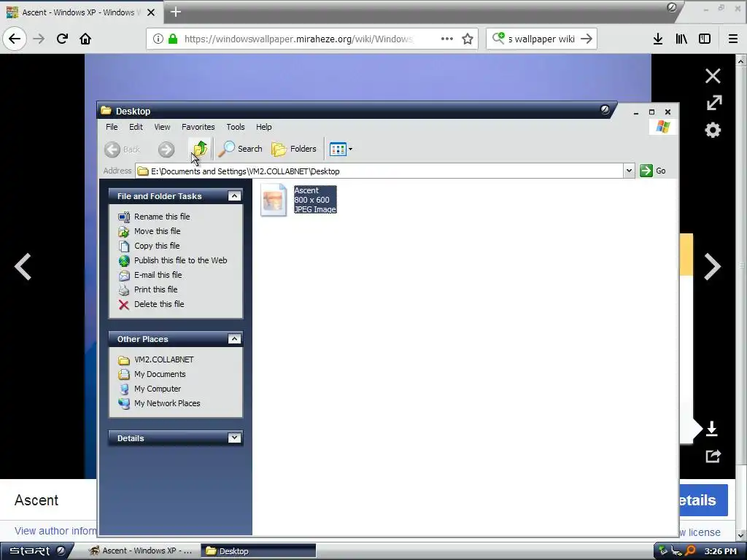Open a new browser tab
Viewport: 747px width, 560px height.
(x=175, y=12)
